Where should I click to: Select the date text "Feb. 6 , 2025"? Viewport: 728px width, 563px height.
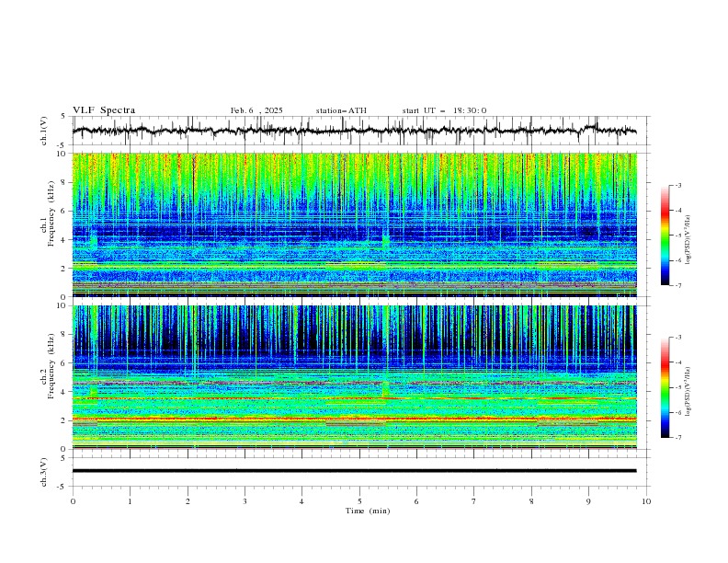[x=256, y=110]
